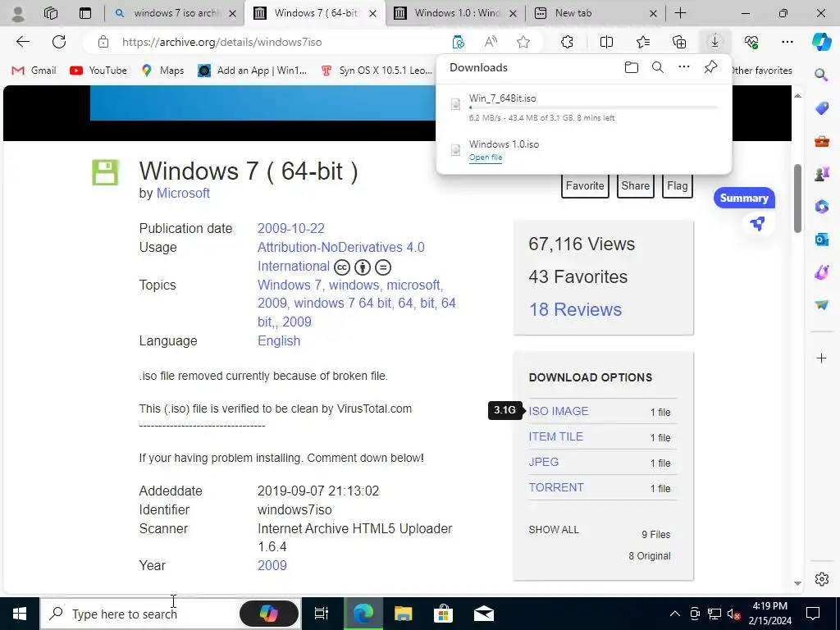Go back with the back arrow
This screenshot has height=630, width=840.
point(22,42)
